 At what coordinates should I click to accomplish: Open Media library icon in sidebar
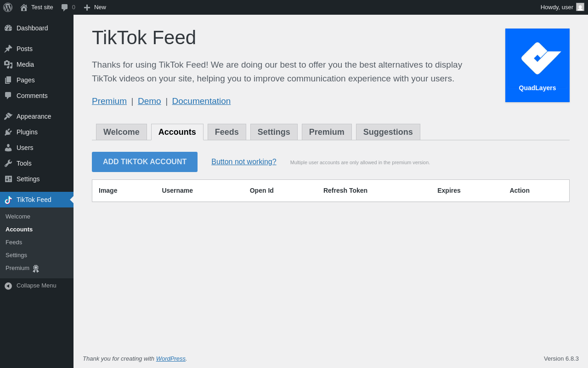[x=8, y=64]
